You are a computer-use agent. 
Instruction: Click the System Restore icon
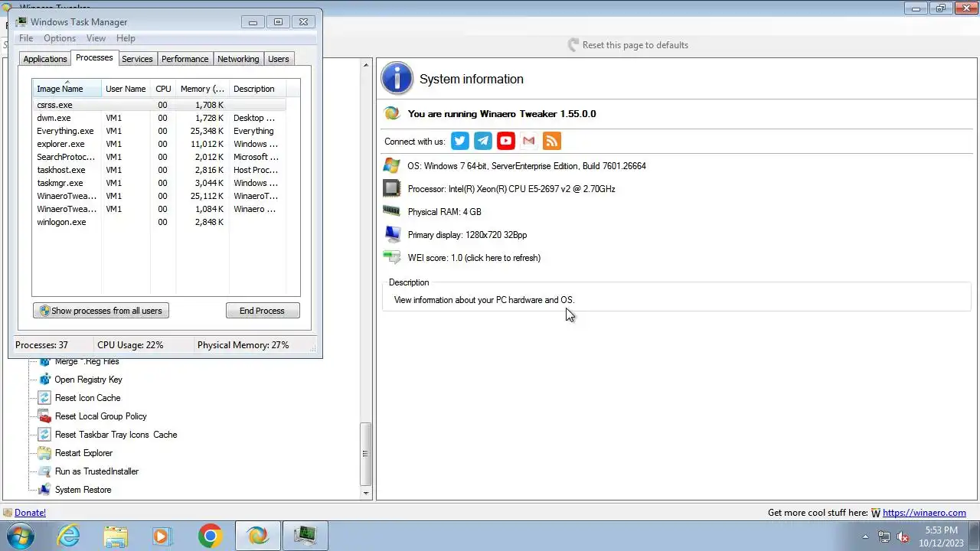point(44,490)
